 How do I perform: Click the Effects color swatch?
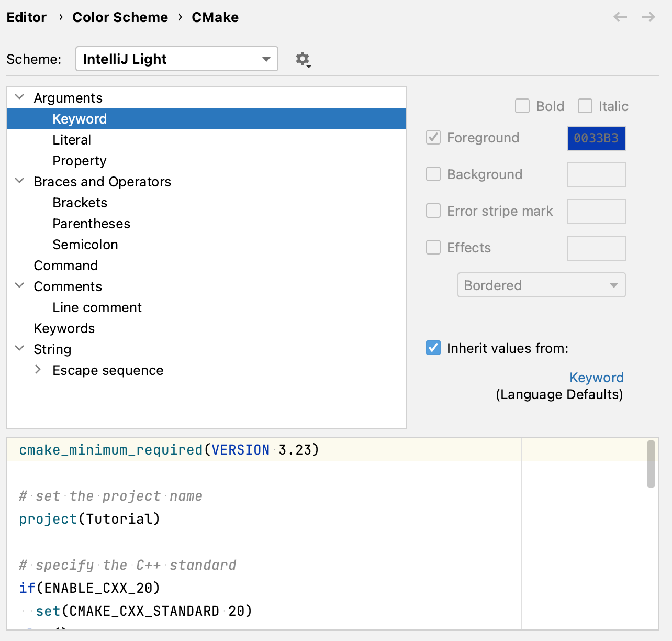[x=597, y=248]
